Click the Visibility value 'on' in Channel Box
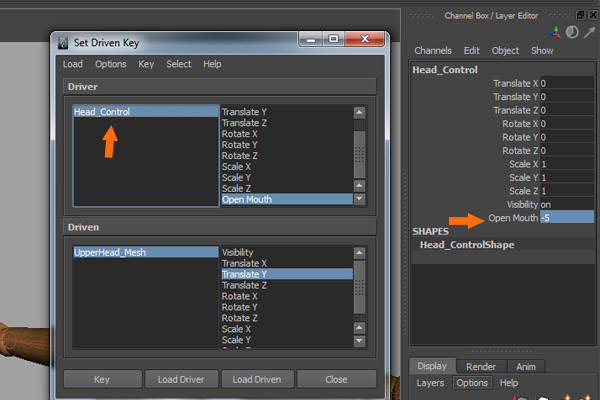Screen dimensions: 600x400 click(567, 204)
